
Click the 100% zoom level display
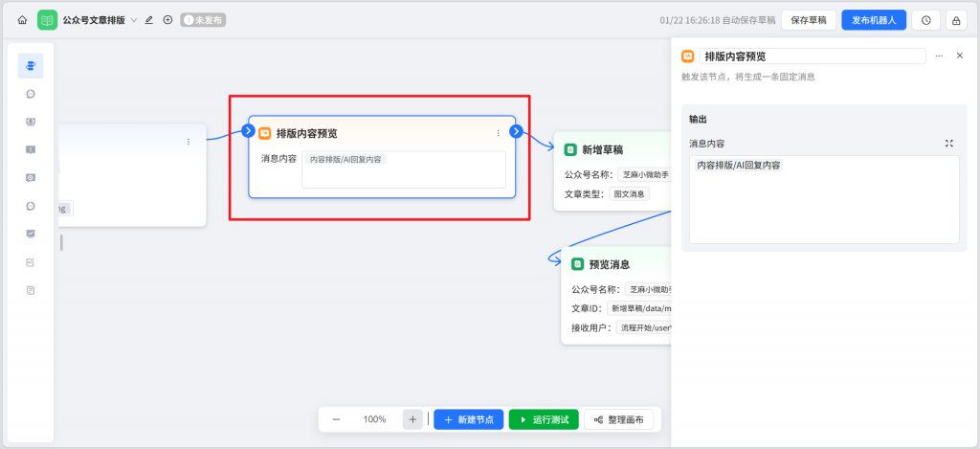[374, 419]
